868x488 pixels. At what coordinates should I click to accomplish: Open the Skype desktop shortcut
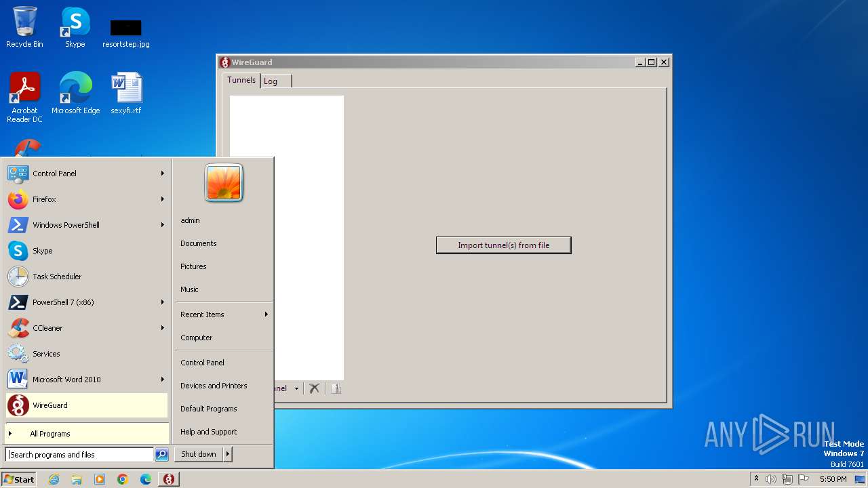pyautogui.click(x=75, y=27)
